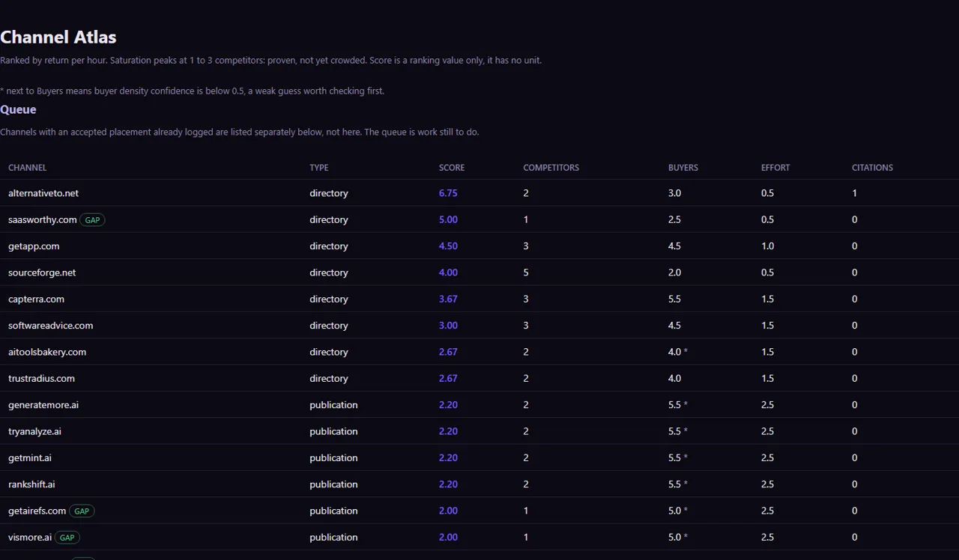Click the directory type in trustradius.com row
Viewport: 959px width, 560px height.
pyautogui.click(x=329, y=378)
